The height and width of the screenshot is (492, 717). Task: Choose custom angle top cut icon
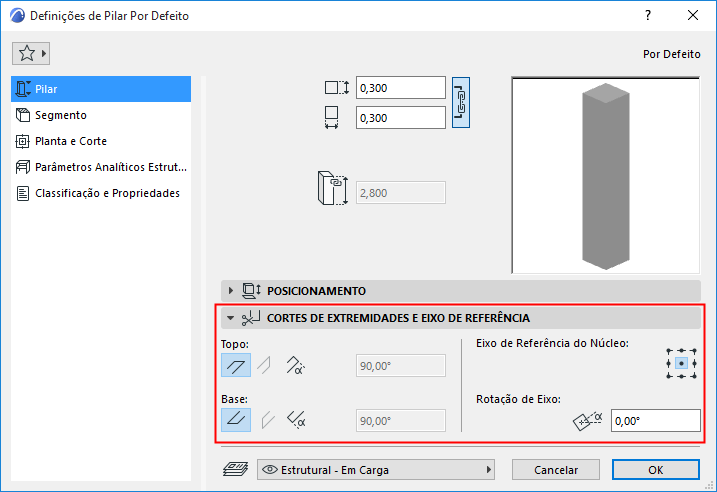tap(295, 365)
